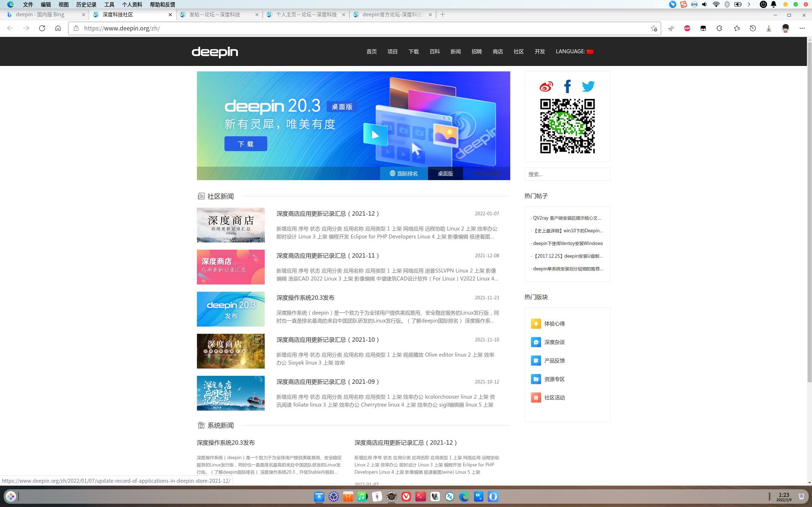Screen dimensions: 812x507
Task: Open the browser history clock icon
Action: [753, 28]
